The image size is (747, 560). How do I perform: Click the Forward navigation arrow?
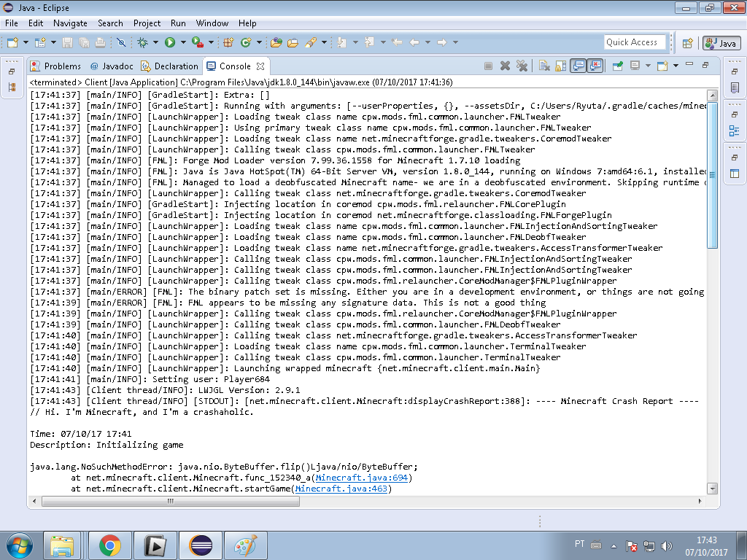442,42
